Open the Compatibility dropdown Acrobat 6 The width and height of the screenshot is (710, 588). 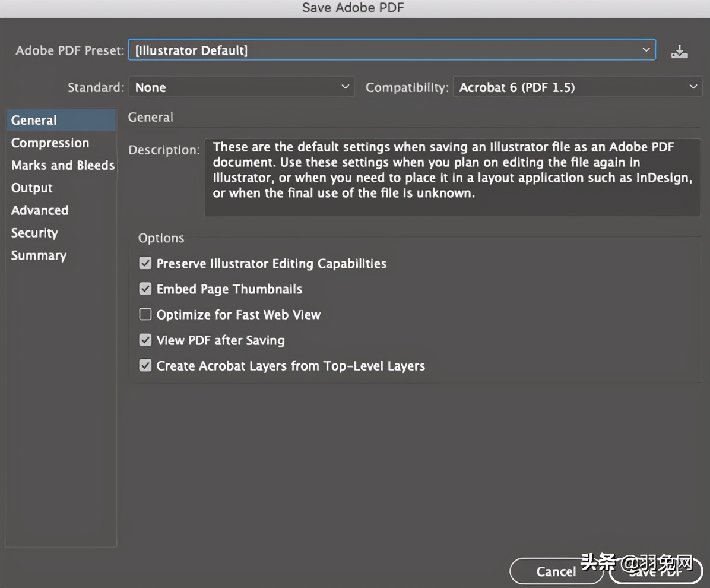click(578, 87)
